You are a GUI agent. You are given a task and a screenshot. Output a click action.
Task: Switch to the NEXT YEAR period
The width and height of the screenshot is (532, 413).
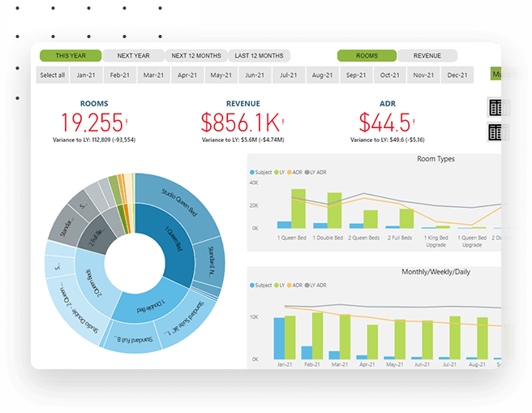pyautogui.click(x=133, y=56)
